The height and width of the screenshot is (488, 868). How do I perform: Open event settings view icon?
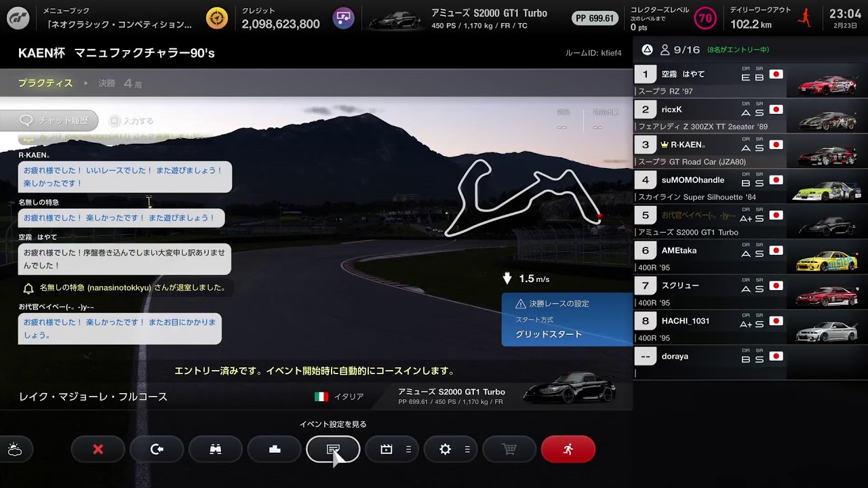coord(333,449)
